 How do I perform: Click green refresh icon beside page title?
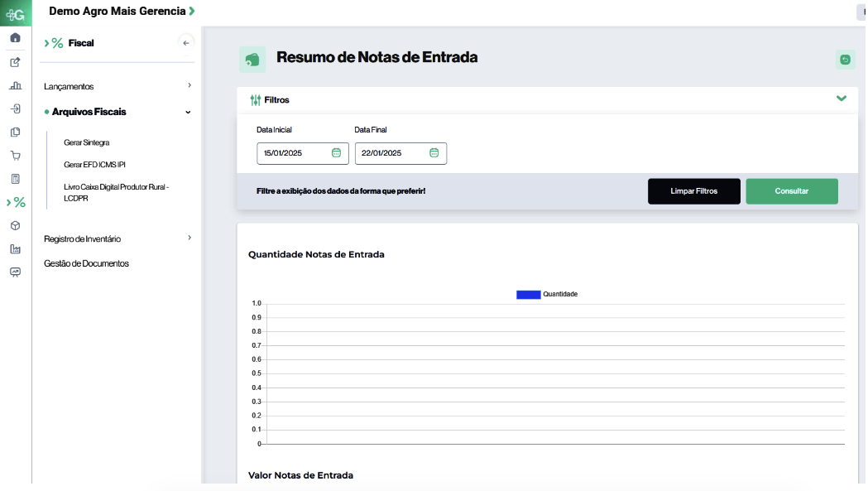pyautogui.click(x=844, y=60)
